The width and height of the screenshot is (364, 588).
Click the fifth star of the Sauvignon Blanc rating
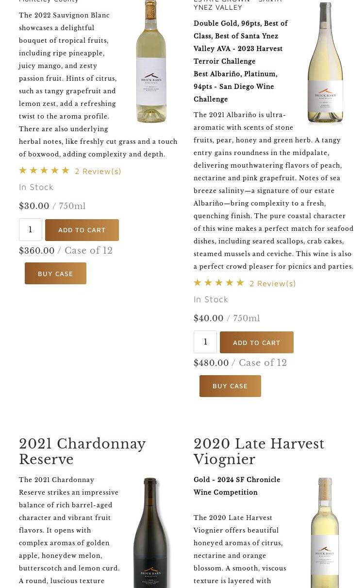66,171
